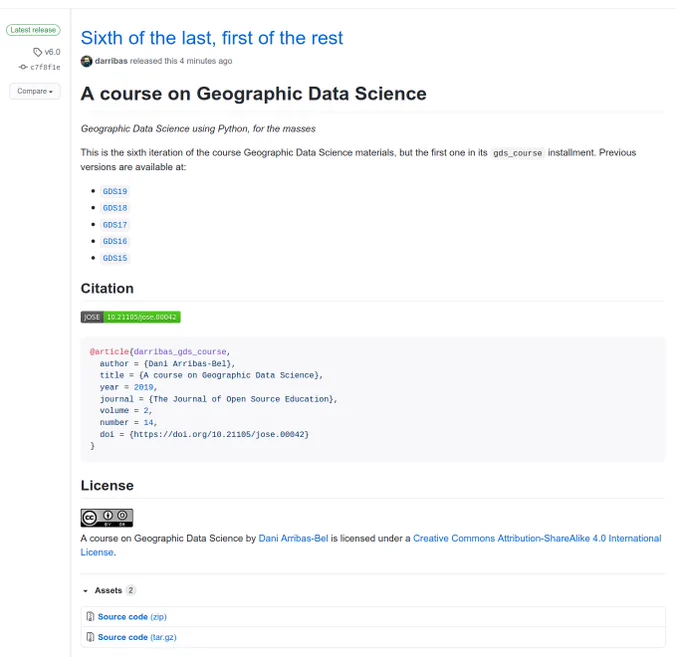Click the Creative Commons license badge
This screenshot has width=680, height=657.
[107, 518]
